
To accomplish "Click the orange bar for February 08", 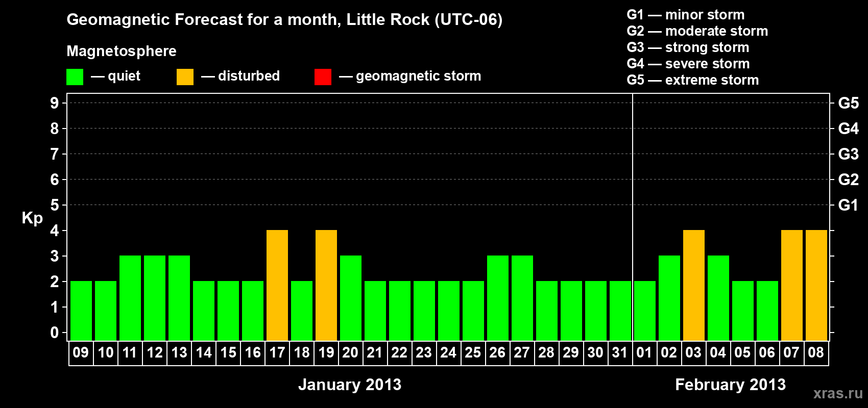I will [x=816, y=286].
